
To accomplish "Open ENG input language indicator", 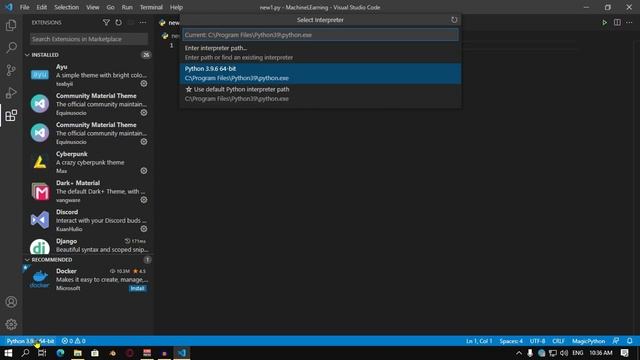I will [x=578, y=353].
